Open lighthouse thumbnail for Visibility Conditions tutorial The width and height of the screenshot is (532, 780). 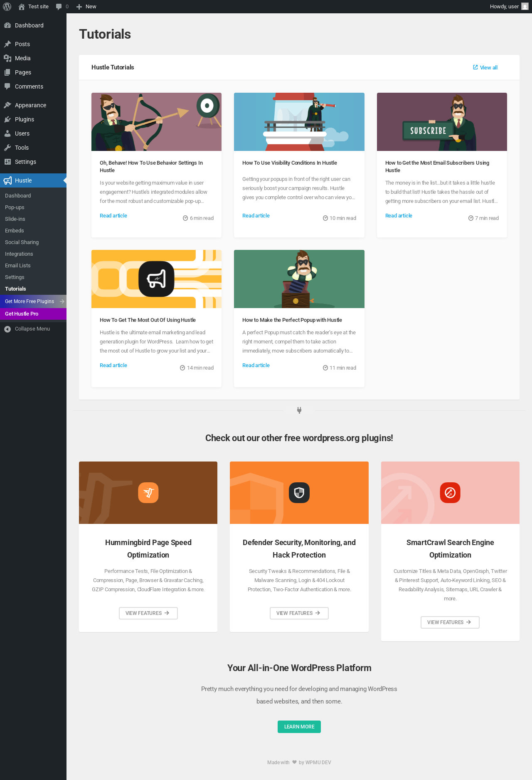tap(299, 122)
